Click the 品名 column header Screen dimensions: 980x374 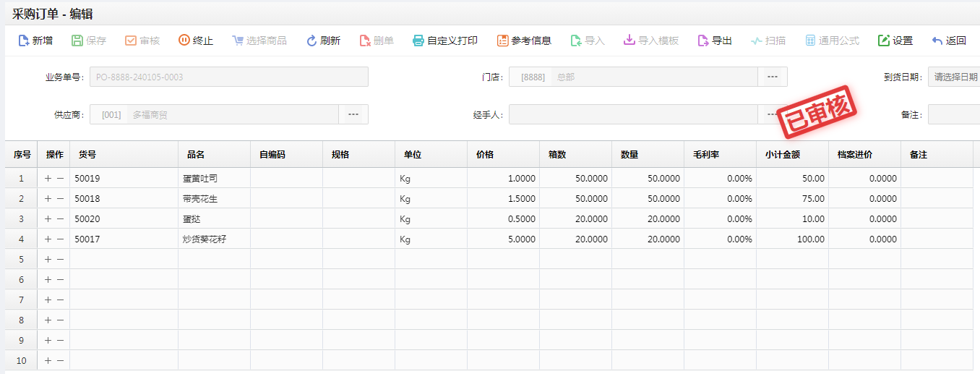tap(215, 155)
